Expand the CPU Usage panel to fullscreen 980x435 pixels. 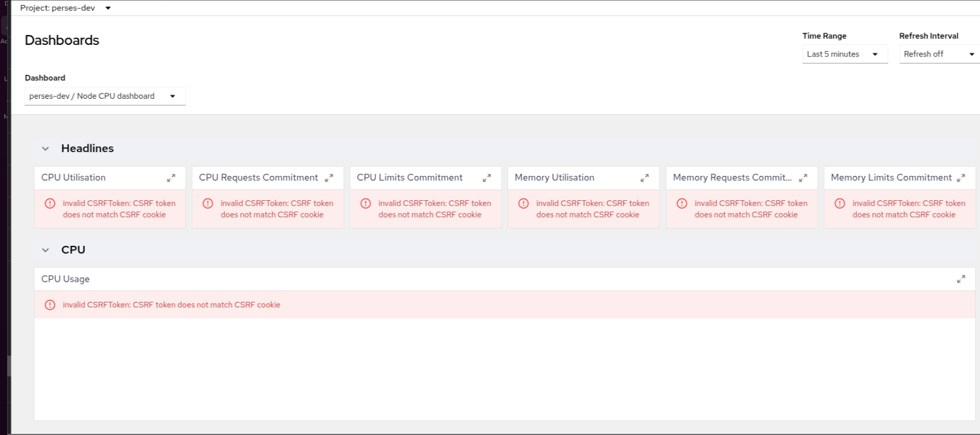click(961, 279)
